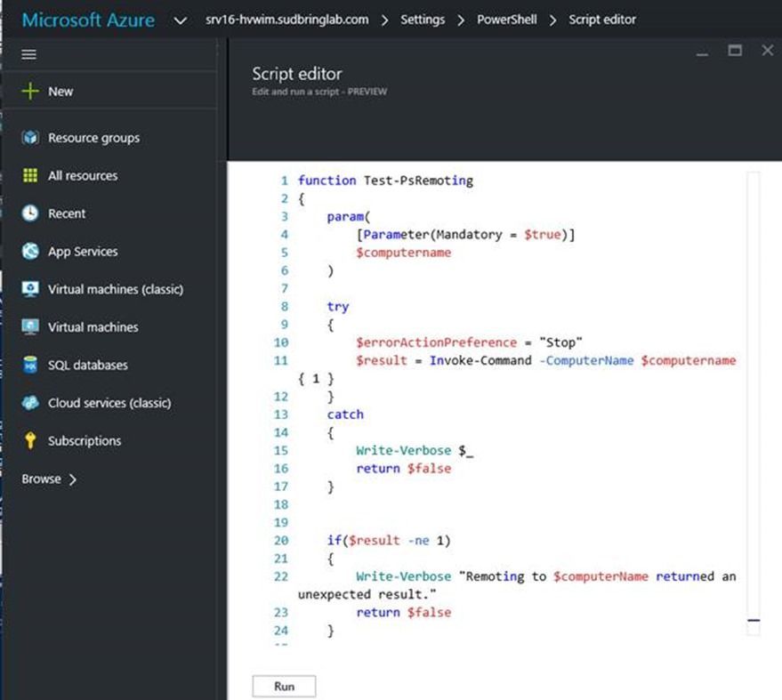Click the Virtual machines monitor icon
Screen dimensions: 782x700
(x=30, y=326)
